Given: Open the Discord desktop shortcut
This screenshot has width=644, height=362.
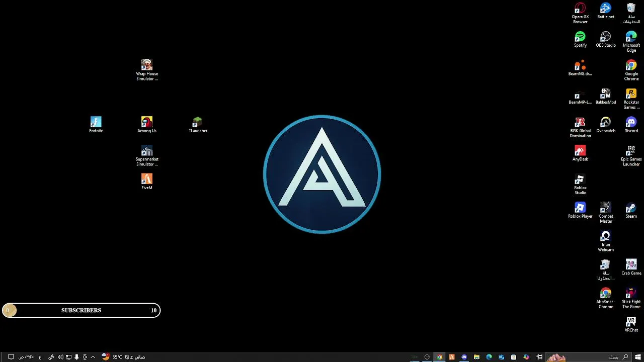Looking at the screenshot, I should [631, 125].
